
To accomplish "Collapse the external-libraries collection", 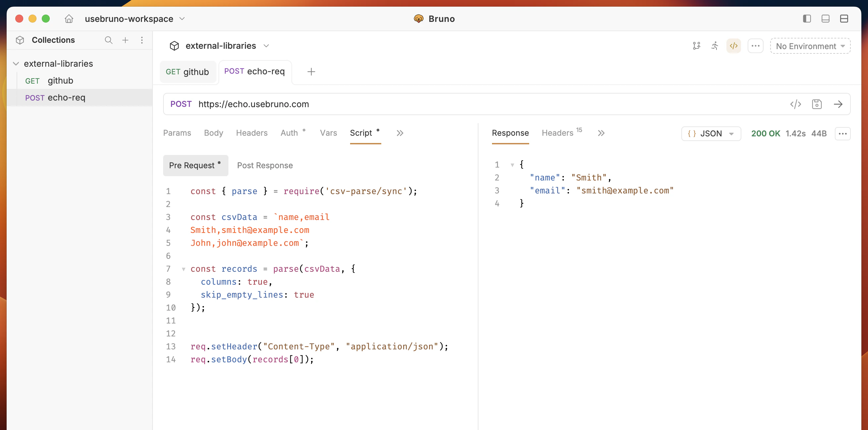I will click(16, 63).
